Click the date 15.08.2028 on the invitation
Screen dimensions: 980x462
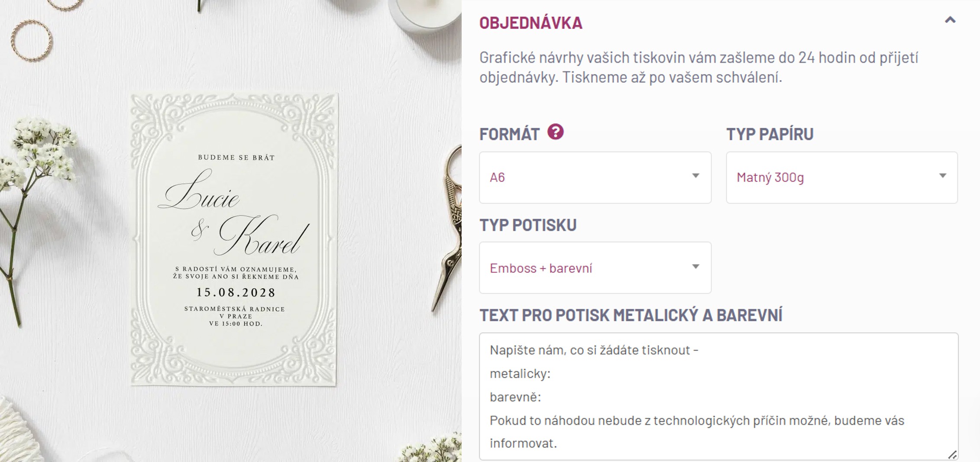point(236,293)
